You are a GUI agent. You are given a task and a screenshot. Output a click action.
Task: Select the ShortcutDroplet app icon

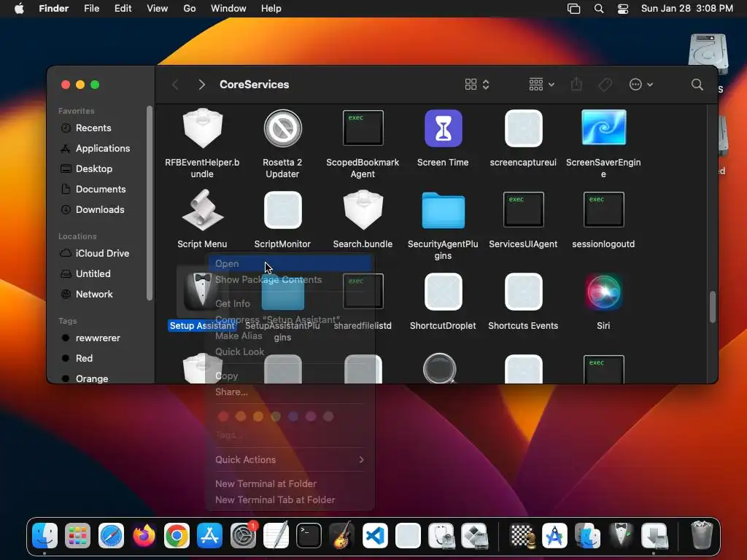point(443,292)
